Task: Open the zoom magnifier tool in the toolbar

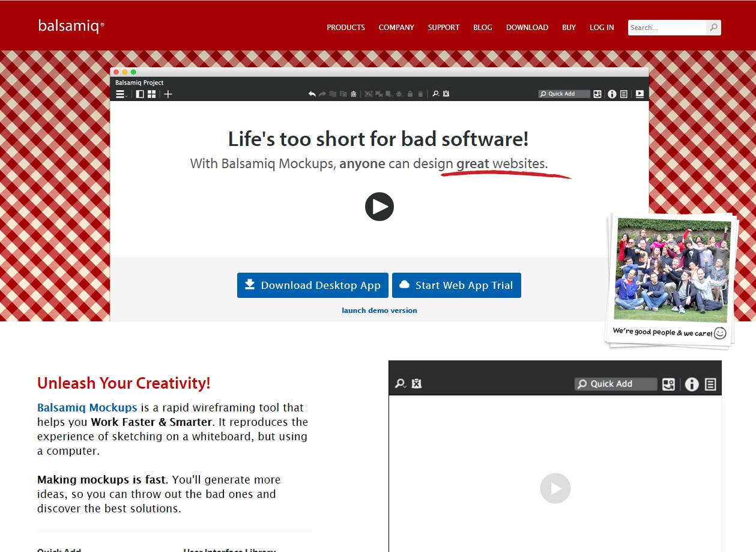Action: (x=435, y=94)
